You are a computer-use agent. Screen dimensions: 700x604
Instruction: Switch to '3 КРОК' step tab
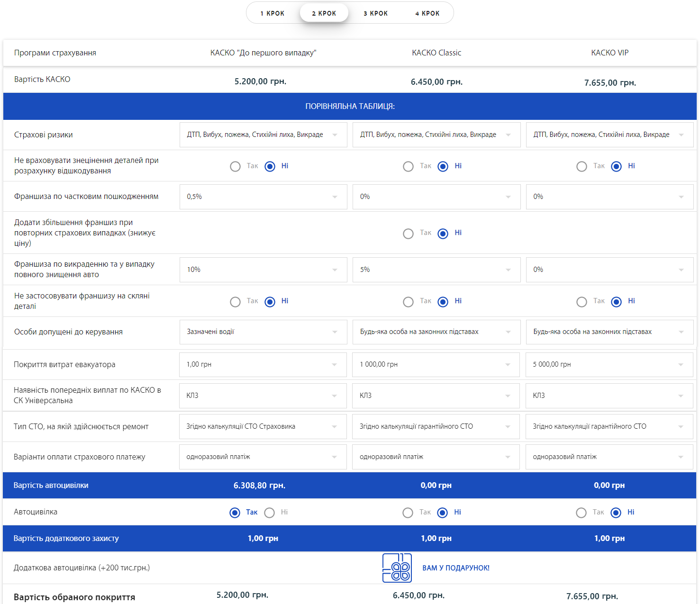375,13
